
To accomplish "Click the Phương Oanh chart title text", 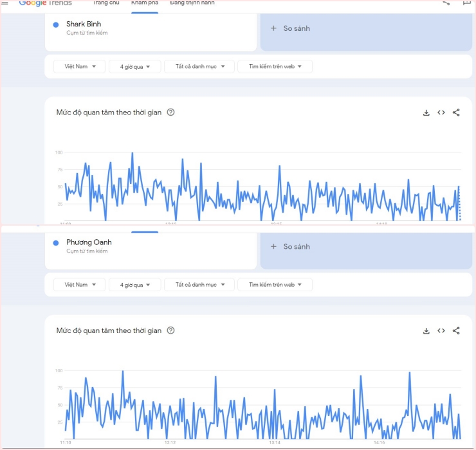I will 109,330.
